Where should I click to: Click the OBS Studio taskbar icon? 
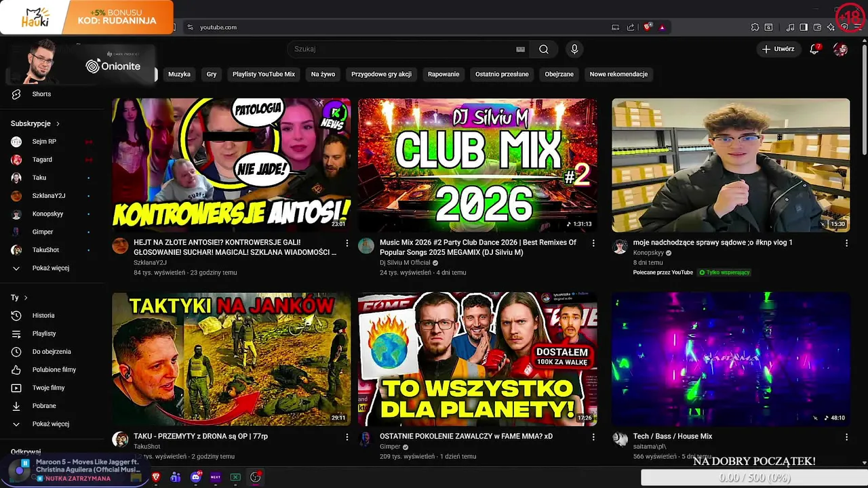[x=256, y=477]
